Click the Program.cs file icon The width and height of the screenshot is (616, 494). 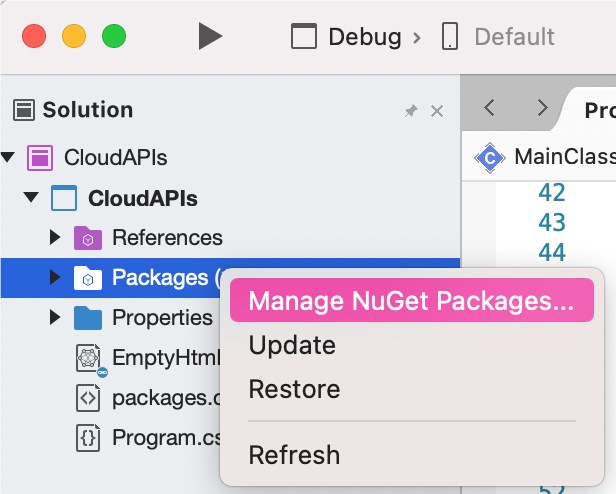tap(89, 437)
